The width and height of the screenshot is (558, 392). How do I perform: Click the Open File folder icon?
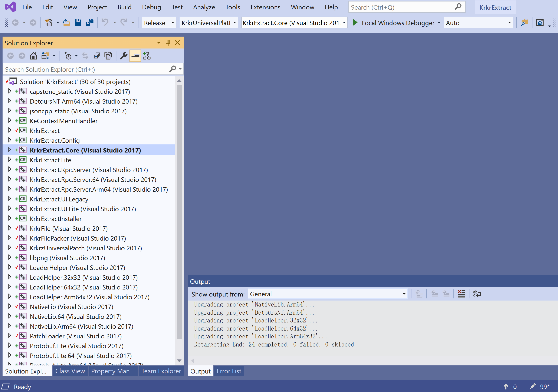(x=66, y=23)
